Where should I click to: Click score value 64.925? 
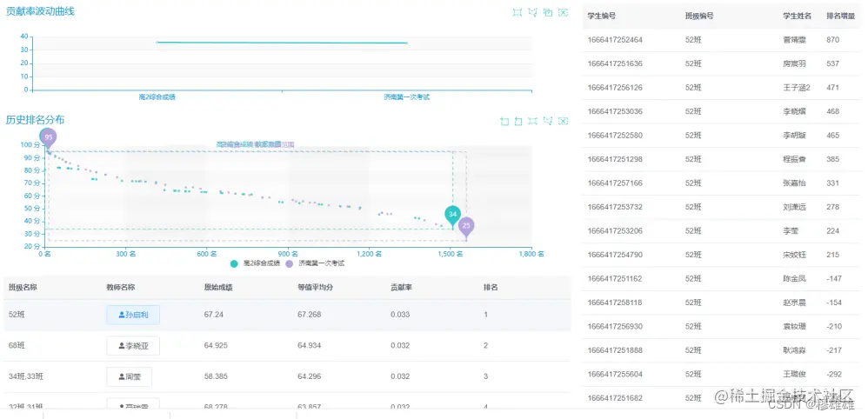coord(216,345)
